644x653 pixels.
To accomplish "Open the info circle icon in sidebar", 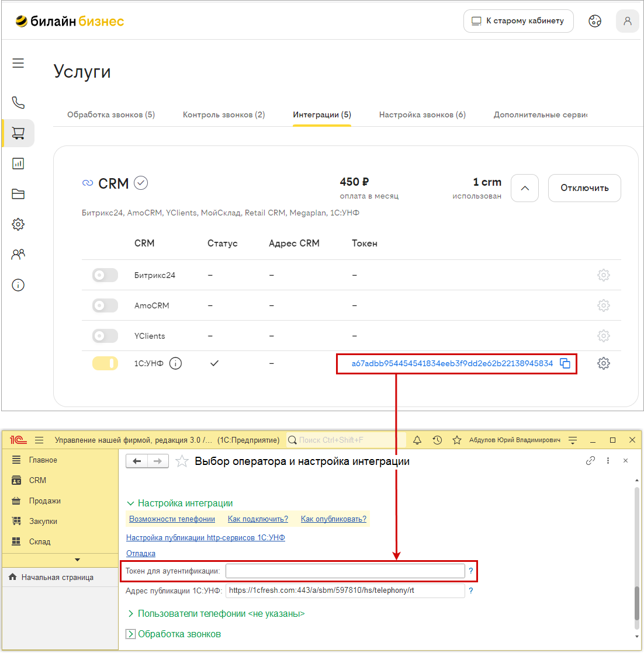I will point(18,285).
